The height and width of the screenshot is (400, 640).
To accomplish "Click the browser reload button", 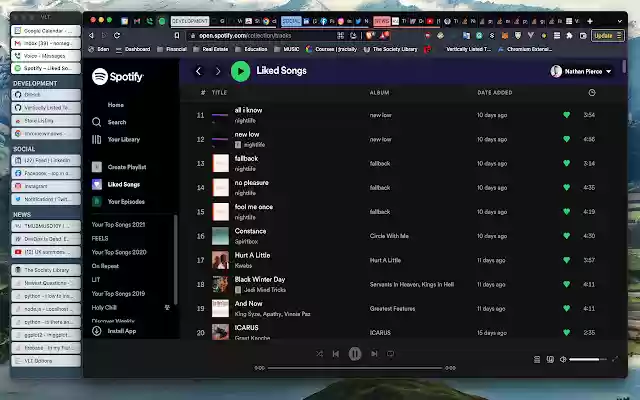I will click(117, 36).
